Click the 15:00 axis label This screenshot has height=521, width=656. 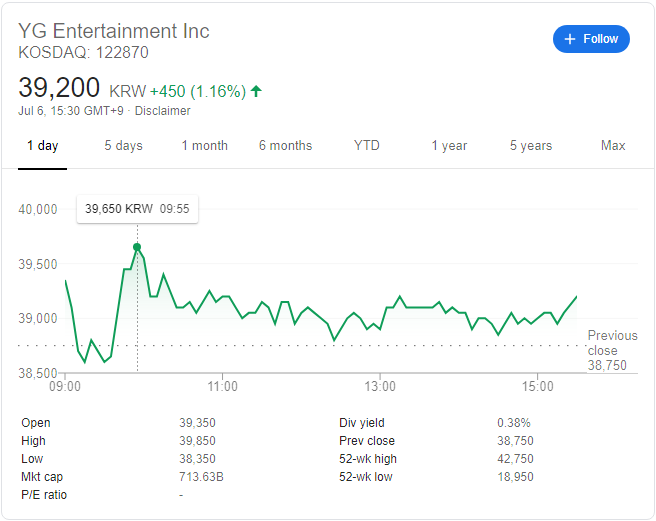pyautogui.click(x=537, y=386)
